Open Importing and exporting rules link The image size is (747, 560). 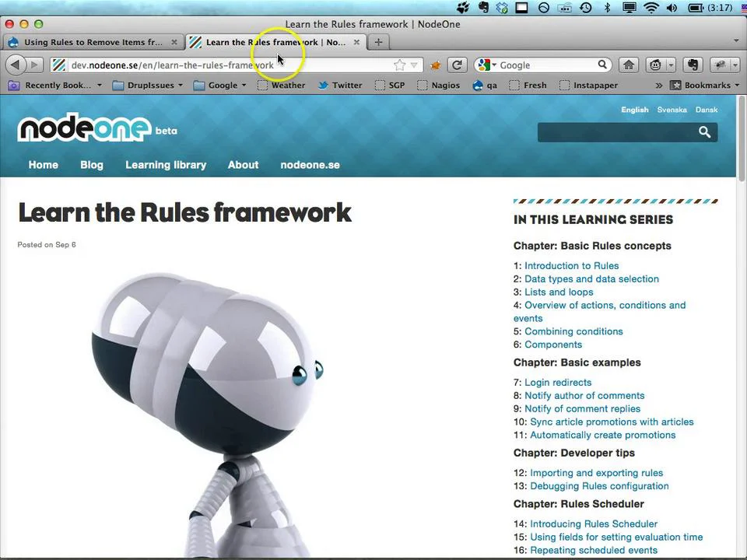click(x=597, y=473)
